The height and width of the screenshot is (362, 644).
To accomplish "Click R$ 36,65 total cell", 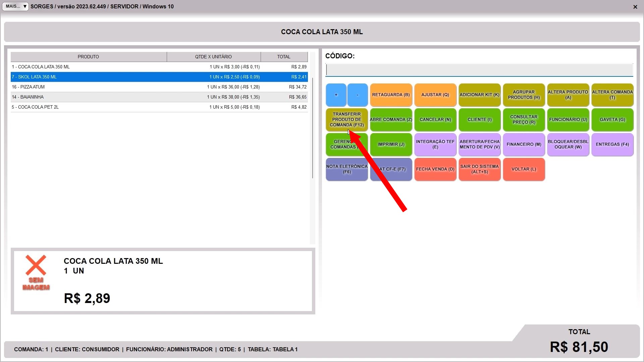I will click(x=298, y=97).
